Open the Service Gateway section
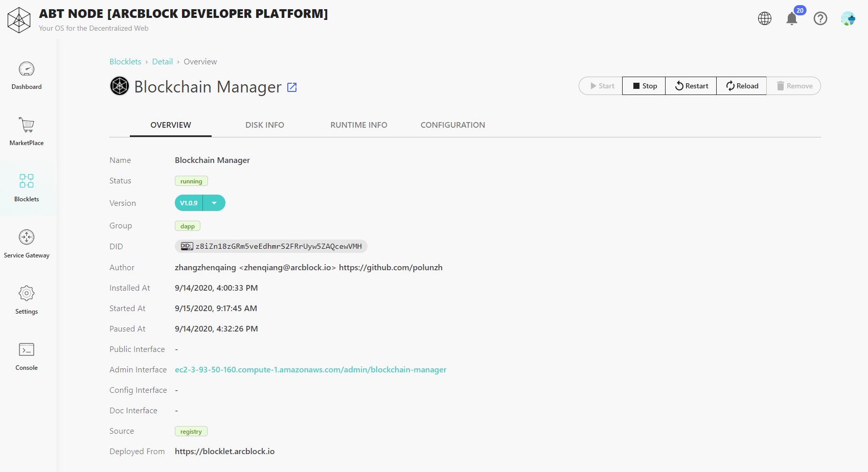Viewport: 868px width, 472px height. (x=27, y=238)
